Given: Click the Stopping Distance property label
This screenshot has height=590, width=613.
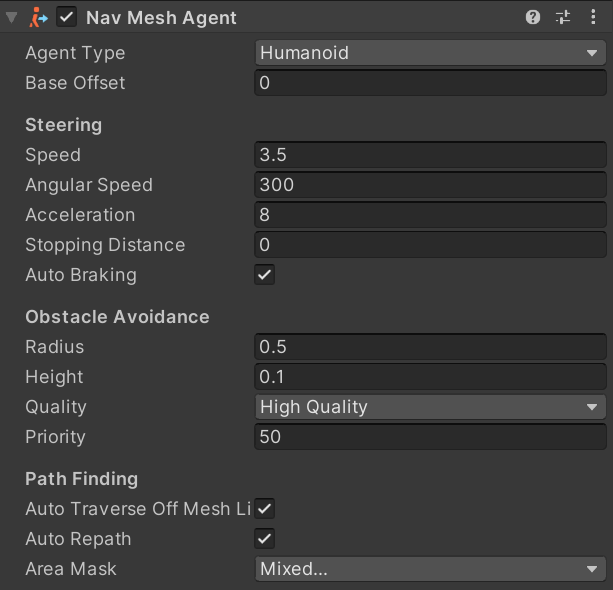Looking at the screenshot, I should [x=105, y=245].
